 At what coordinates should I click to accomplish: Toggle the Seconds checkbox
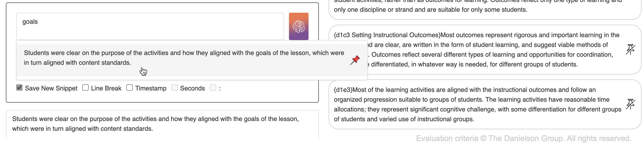175,87
